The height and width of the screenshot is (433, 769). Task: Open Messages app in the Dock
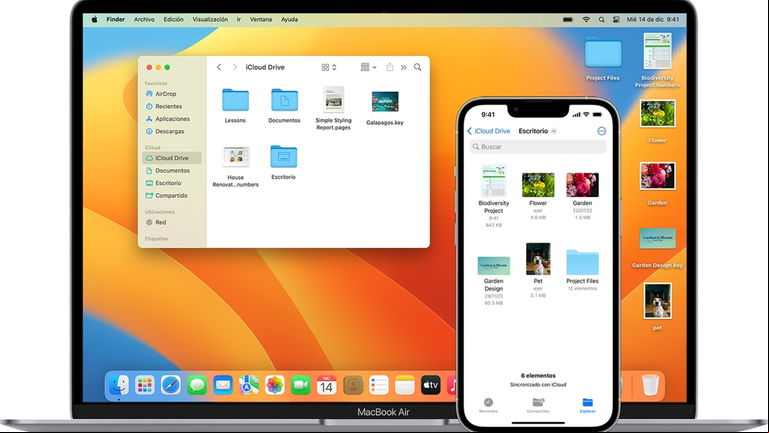click(197, 385)
